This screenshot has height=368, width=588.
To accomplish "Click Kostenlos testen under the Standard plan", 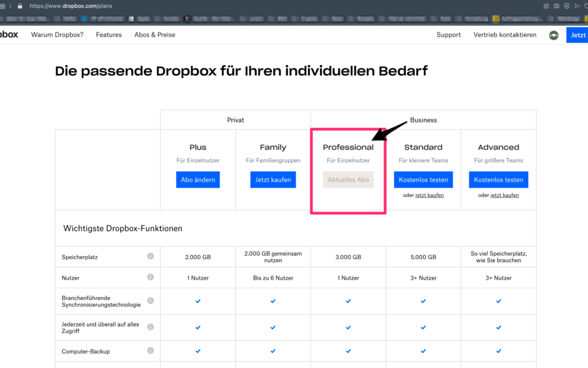I will 424,180.
